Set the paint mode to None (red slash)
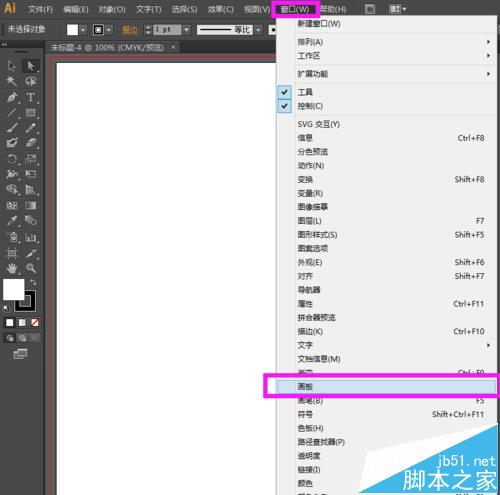Viewport: 500px width, 495px height. (x=35, y=323)
